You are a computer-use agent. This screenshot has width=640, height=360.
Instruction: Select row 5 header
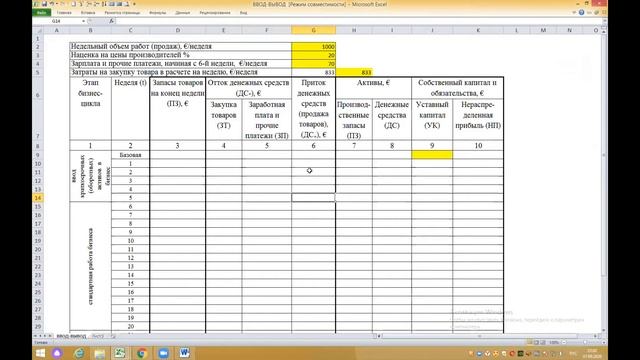click(x=38, y=72)
